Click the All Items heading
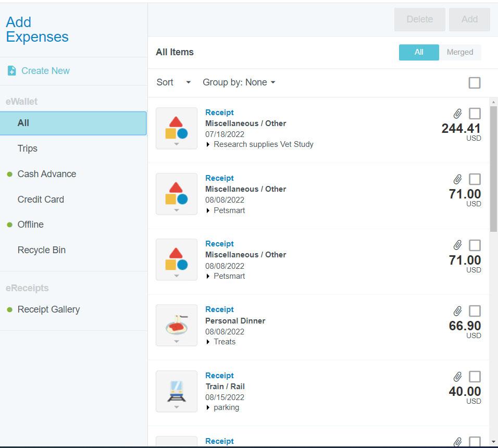The image size is (498, 448). [175, 52]
